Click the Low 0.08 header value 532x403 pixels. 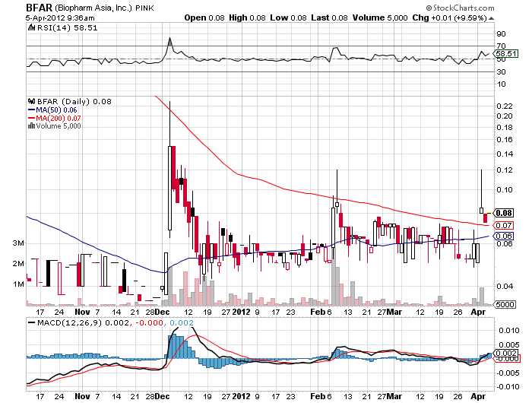pyautogui.click(x=288, y=18)
